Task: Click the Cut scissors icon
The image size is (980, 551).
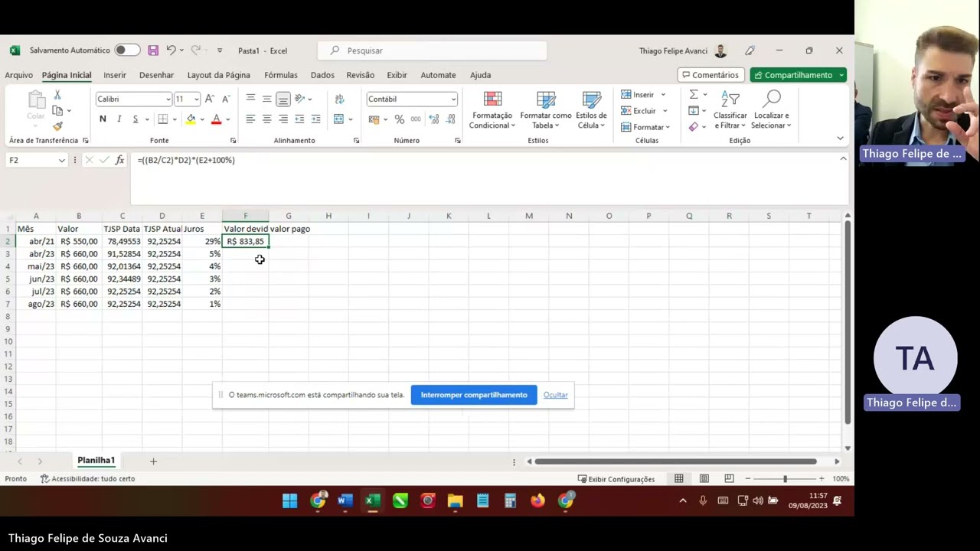Action: click(57, 95)
